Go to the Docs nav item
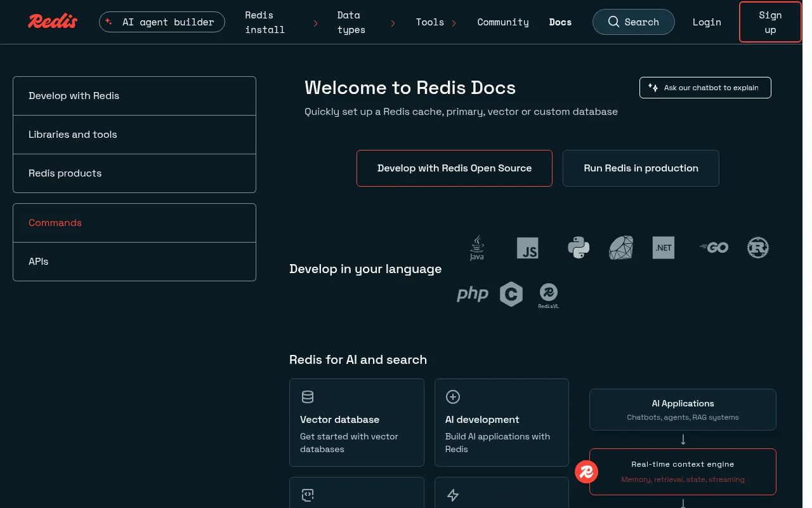Screen dimensions: 812x508 pos(560,22)
